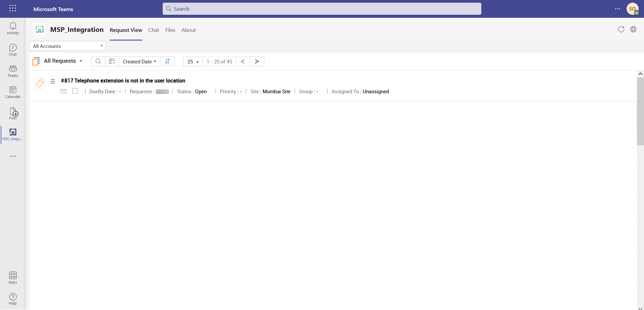Switch to the Chat tab of MSP_Integration
Viewport: 644px width, 310px height.
pyautogui.click(x=154, y=30)
